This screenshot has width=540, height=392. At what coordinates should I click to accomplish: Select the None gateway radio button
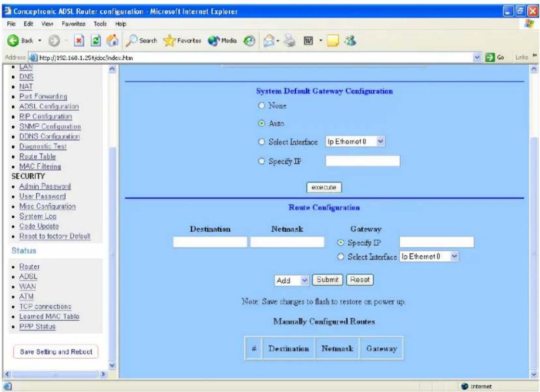261,105
